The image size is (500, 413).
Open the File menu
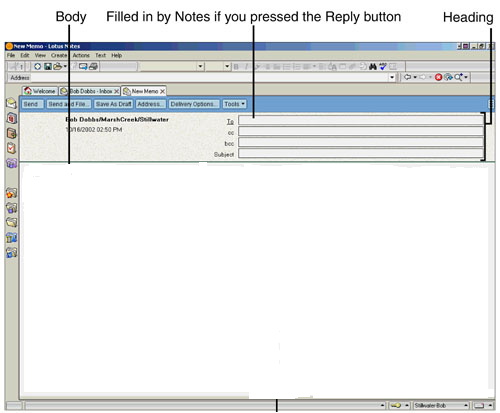point(11,55)
